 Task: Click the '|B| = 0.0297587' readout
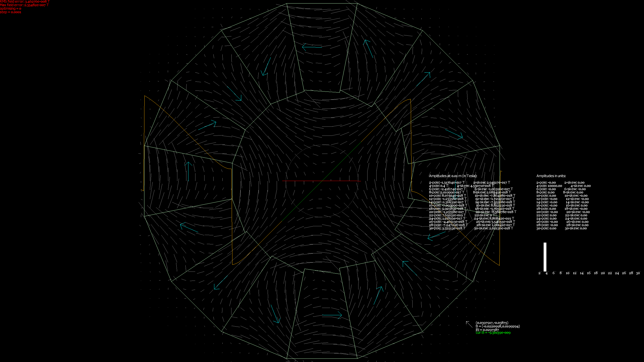pyautogui.click(x=487, y=330)
